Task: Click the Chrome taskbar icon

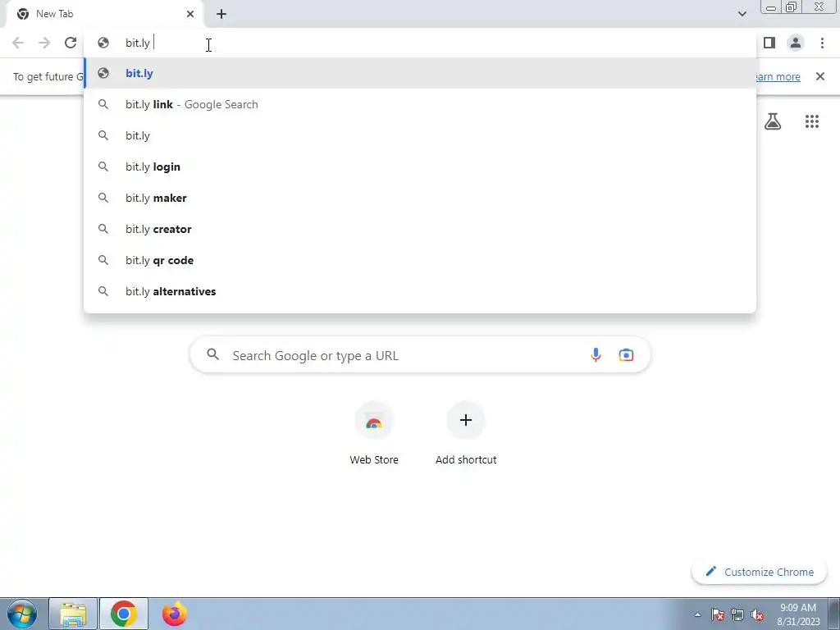Action: (124, 614)
